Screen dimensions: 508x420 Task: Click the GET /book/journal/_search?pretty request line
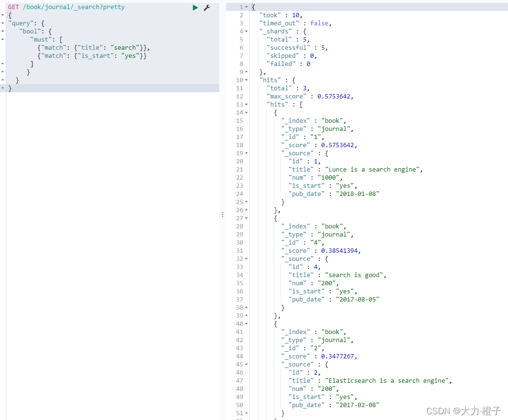66,7
